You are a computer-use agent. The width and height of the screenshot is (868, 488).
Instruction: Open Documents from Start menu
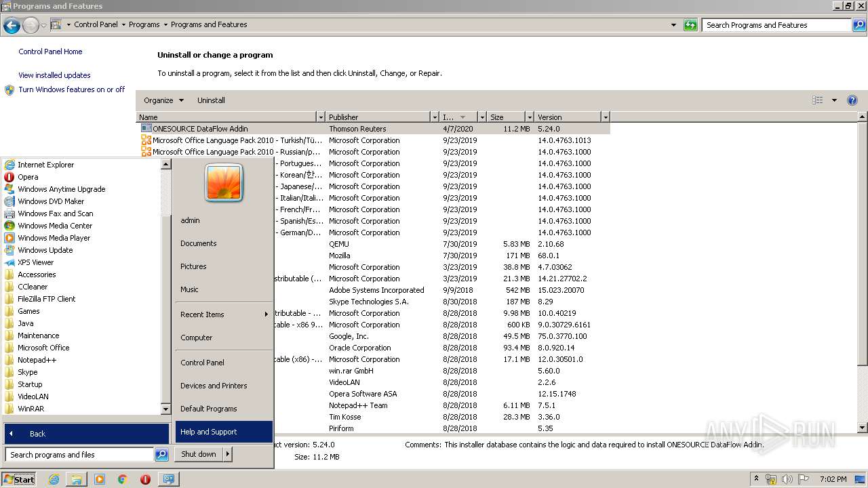coord(224,243)
